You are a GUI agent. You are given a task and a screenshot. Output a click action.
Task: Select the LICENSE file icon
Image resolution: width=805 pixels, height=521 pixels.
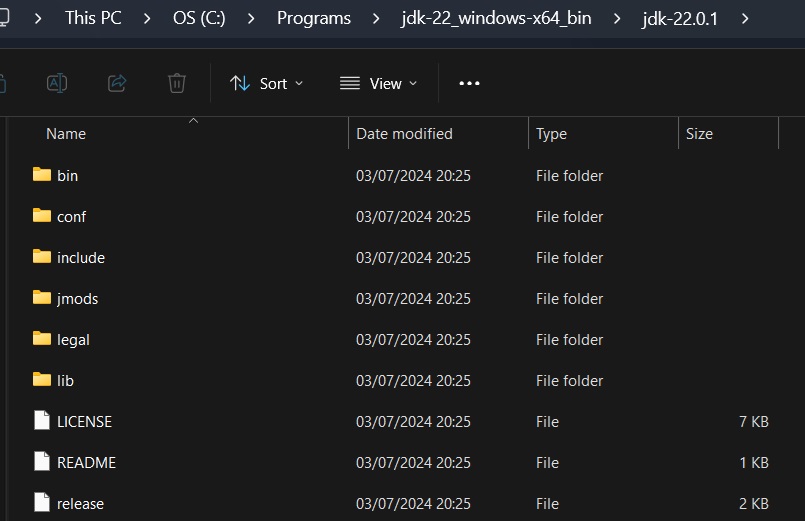42,420
